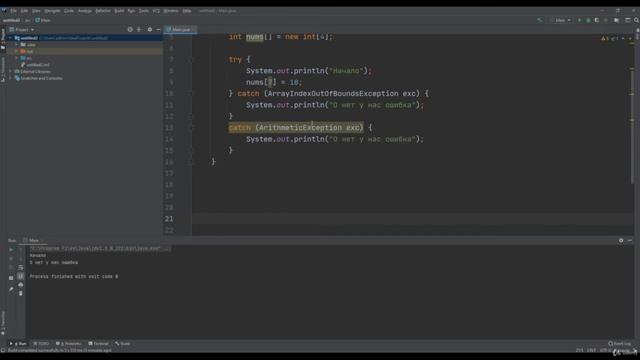
Task: Open the TODO tool window button
Action: tap(41, 344)
